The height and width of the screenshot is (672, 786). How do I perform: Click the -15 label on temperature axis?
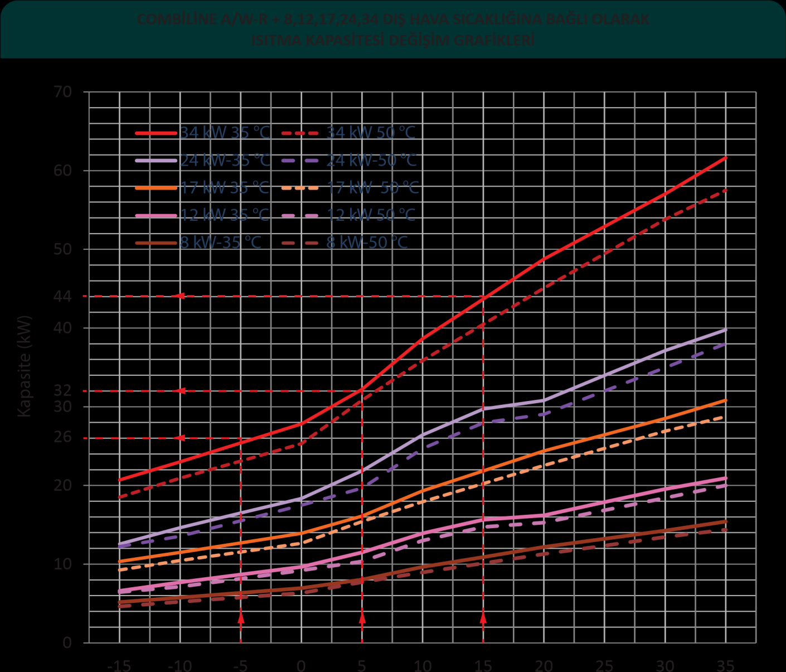coord(119,665)
